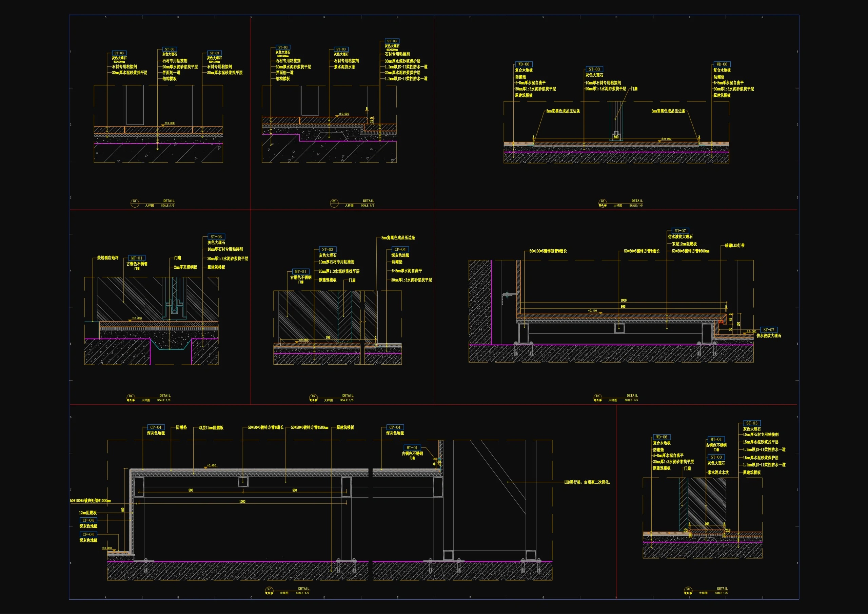
Task: Select the LED屏行架 annotation text
Action: click(588, 482)
